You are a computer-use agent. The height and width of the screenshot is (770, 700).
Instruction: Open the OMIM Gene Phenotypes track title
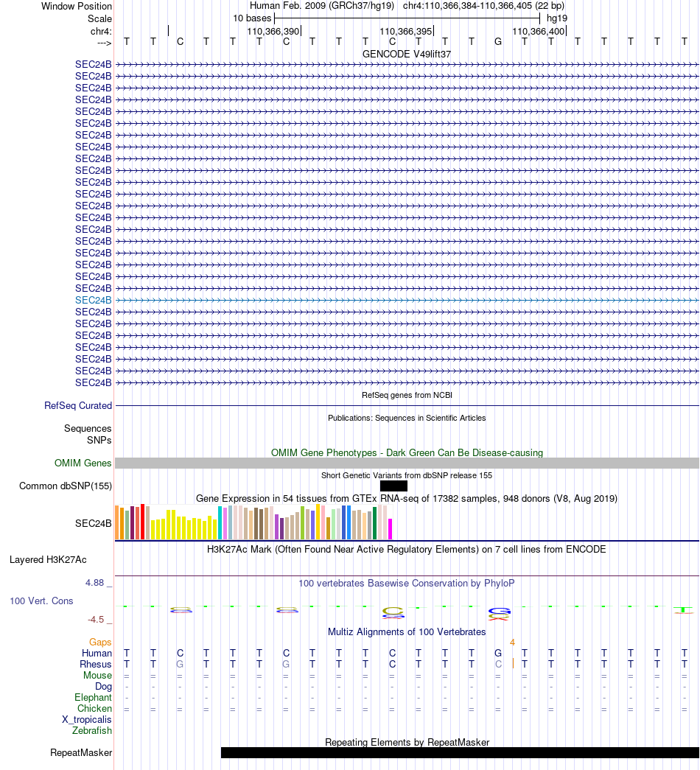pos(407,452)
